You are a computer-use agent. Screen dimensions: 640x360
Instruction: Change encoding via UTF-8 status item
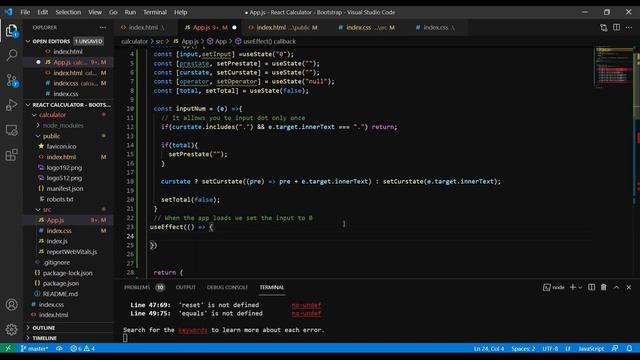click(550, 349)
